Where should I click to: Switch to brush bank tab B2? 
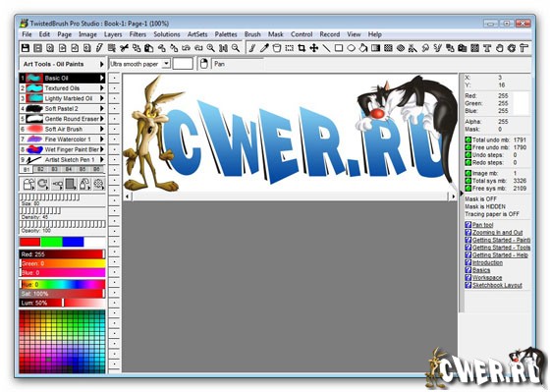40,170
